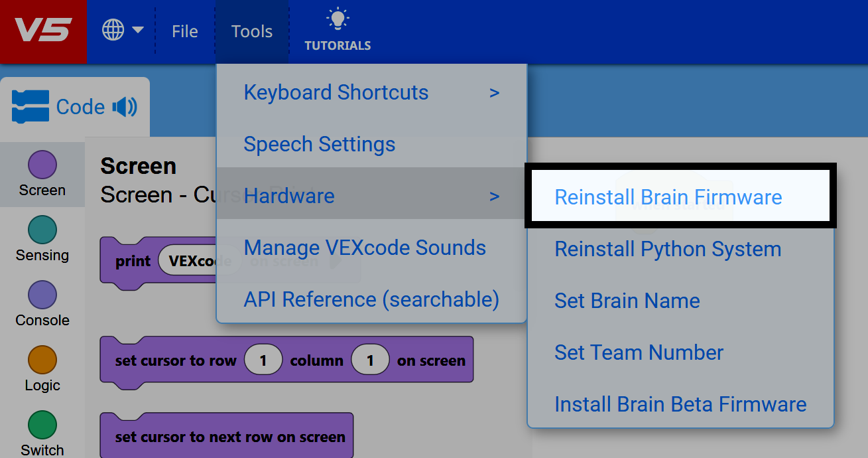Choose Set Brain Name option

(x=627, y=301)
